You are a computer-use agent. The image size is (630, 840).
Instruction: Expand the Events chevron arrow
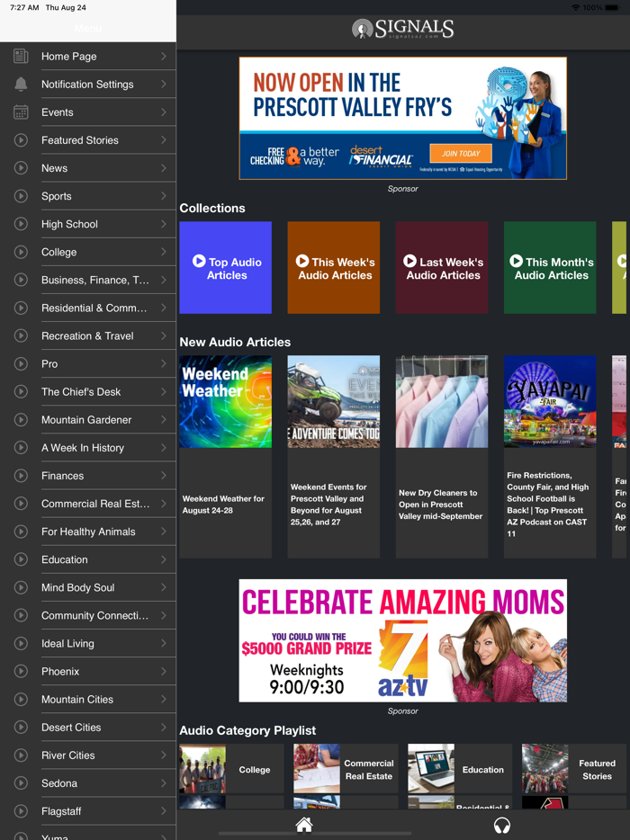pyautogui.click(x=164, y=112)
